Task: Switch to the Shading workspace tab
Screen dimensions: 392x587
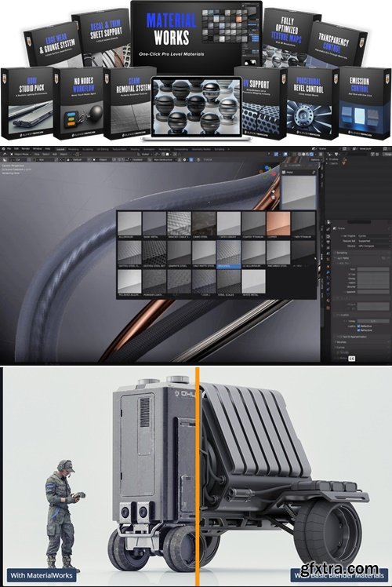Action: [x=135, y=149]
